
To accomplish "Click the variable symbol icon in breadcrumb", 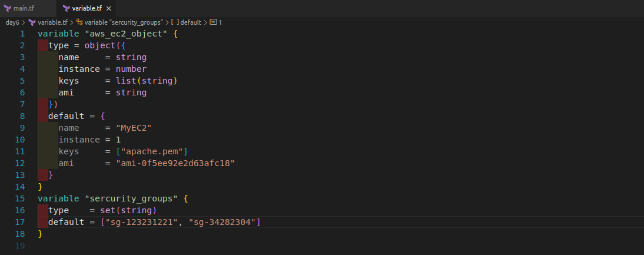I will [x=79, y=22].
